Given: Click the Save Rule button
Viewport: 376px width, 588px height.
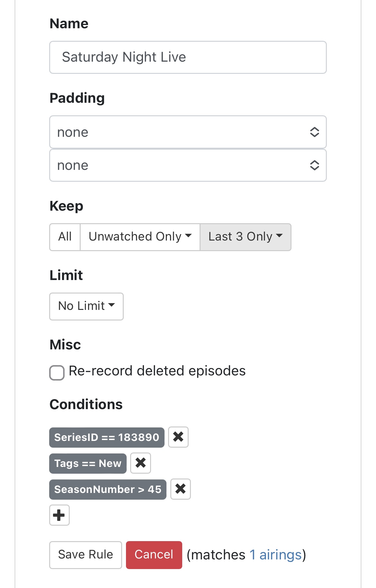Looking at the screenshot, I should [x=85, y=555].
